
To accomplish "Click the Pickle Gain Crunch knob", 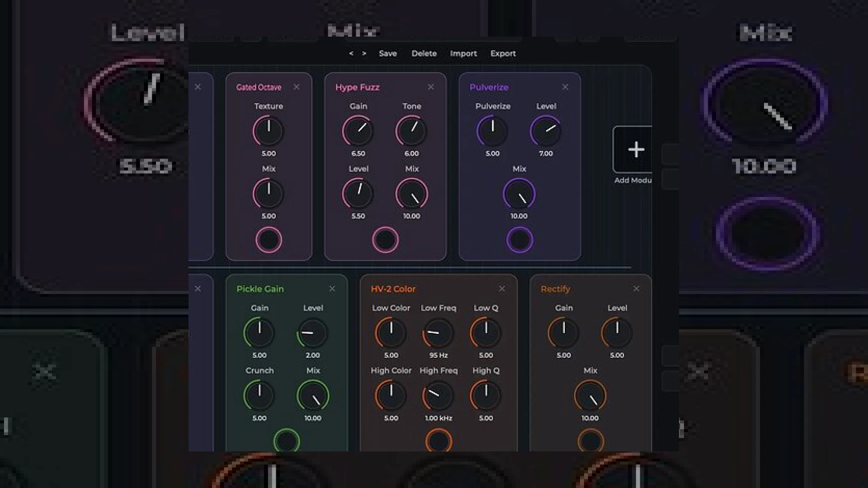I will [x=259, y=395].
